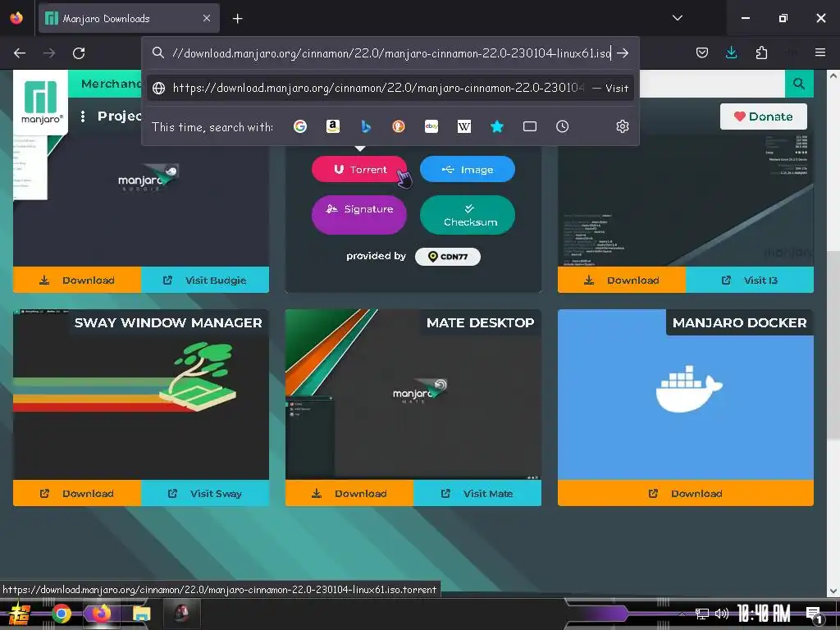
Task: Get the Signature file
Action: coord(359,215)
